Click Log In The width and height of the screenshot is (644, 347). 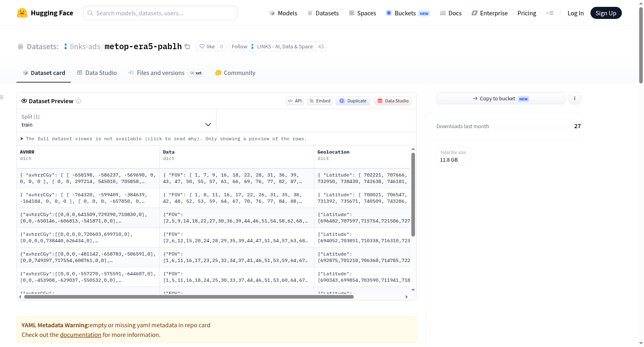pos(576,13)
